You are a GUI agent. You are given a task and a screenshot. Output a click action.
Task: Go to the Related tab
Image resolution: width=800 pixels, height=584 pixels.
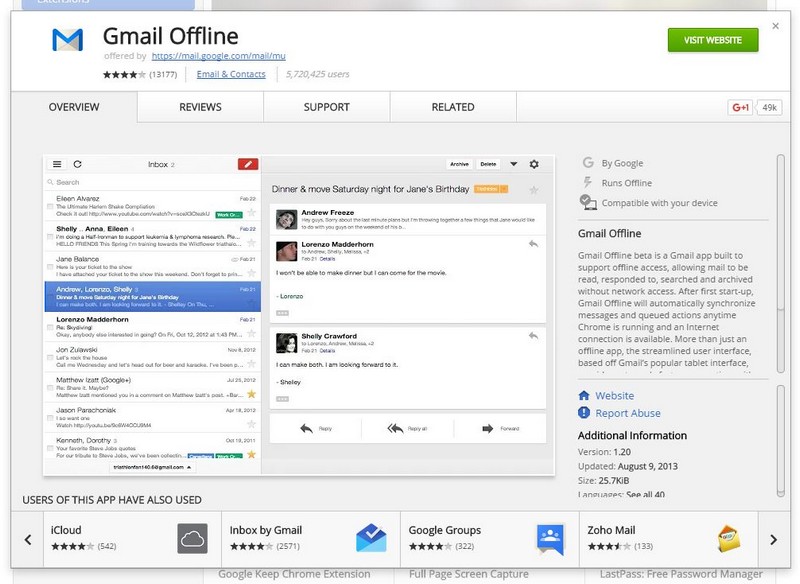453,107
